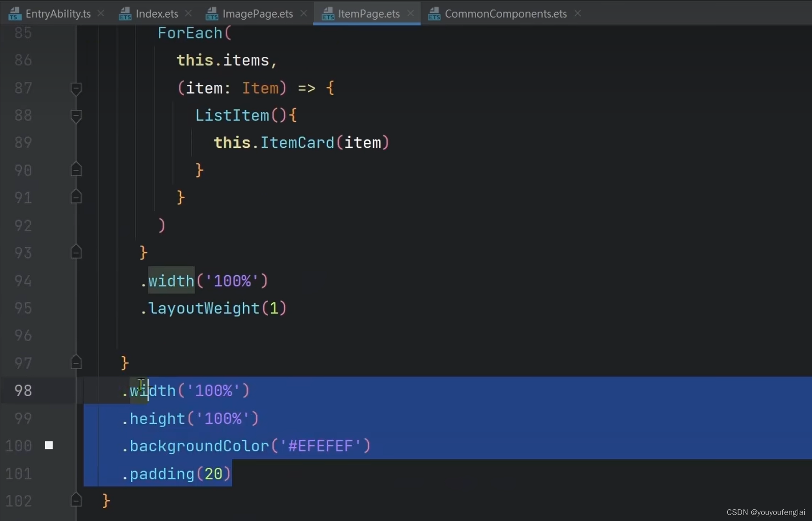Click the ListItem(){ call
This screenshot has width=812, height=521.
[x=246, y=115]
